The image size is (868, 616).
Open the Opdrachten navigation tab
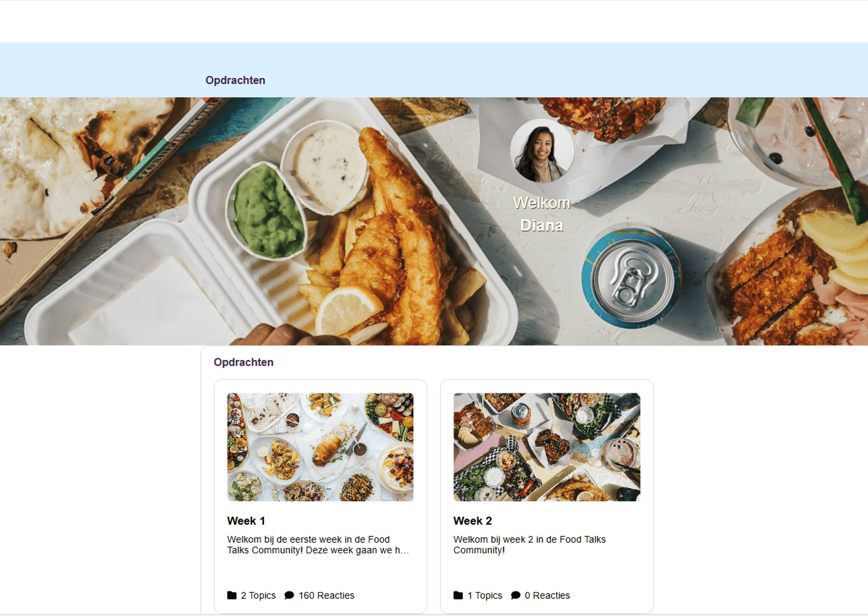235,80
